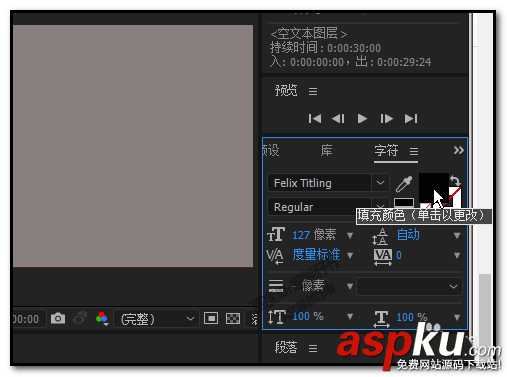Swap fill and stroke colors
This screenshot has width=507, height=377.
(x=455, y=180)
